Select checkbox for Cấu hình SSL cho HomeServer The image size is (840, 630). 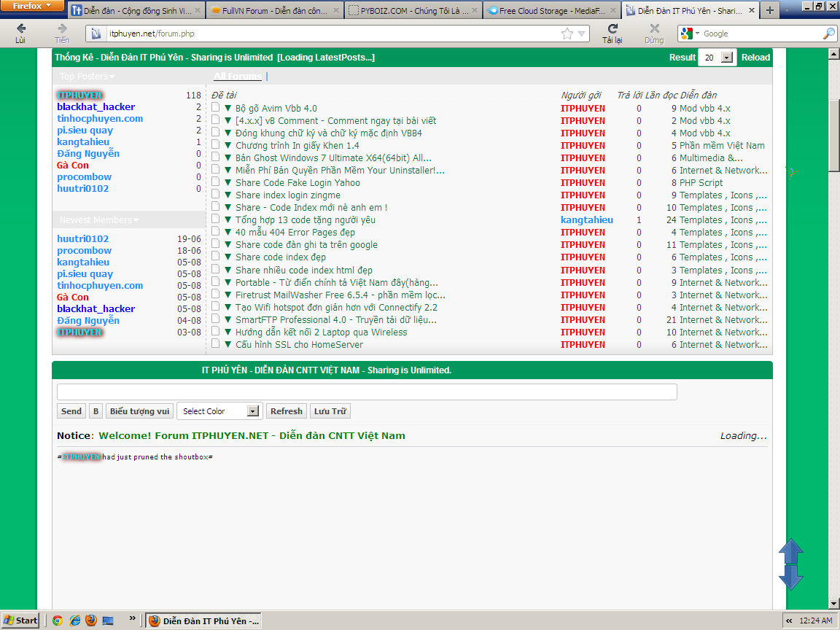(216, 344)
